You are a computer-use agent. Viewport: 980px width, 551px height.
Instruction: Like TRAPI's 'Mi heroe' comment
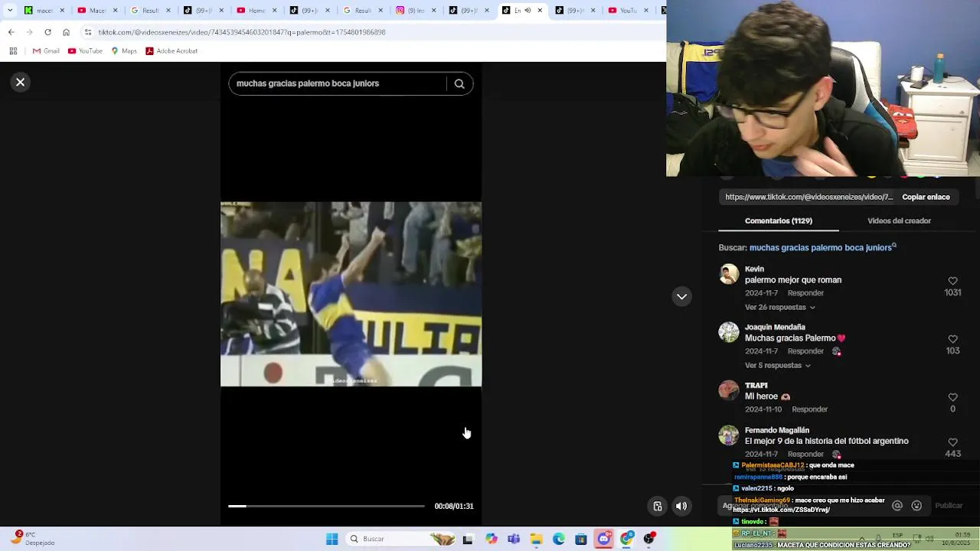[x=952, y=397]
